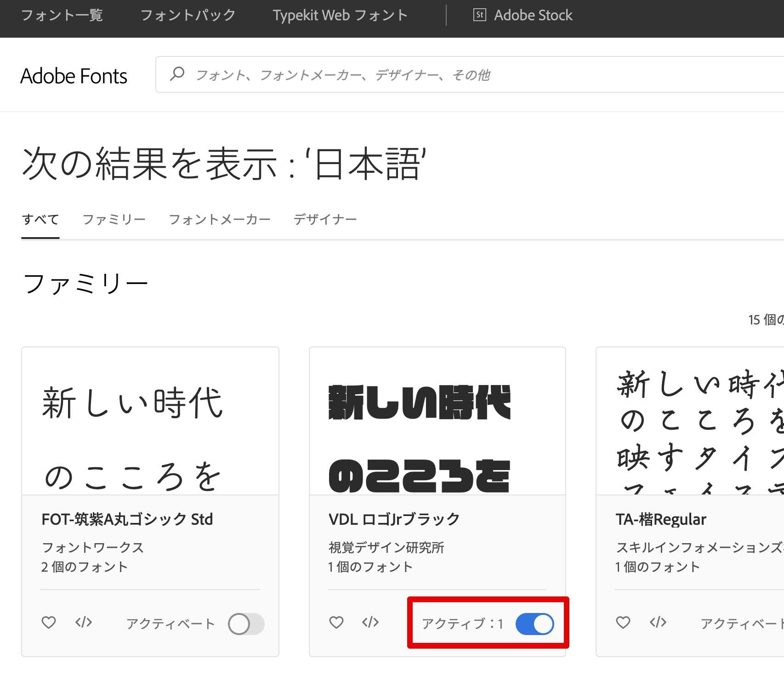This screenshot has height=681, width=784.
Task: Click 'アクティブ : 1' status label
Action: point(463,624)
